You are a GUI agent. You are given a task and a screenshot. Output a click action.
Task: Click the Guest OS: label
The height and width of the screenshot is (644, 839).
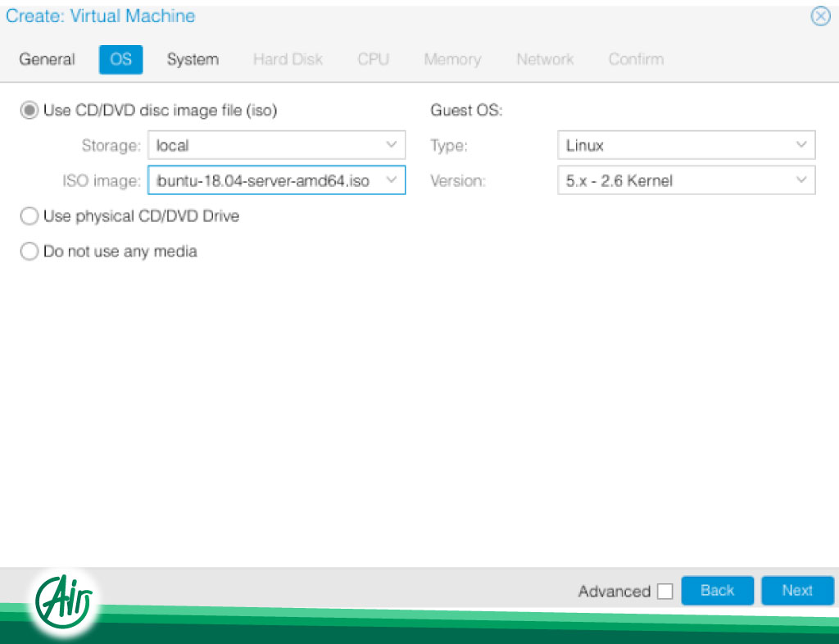coord(466,111)
